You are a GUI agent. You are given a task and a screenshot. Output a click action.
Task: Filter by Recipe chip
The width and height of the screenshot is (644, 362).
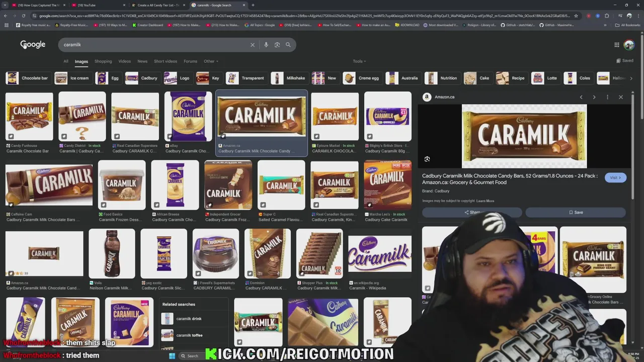pos(511,78)
